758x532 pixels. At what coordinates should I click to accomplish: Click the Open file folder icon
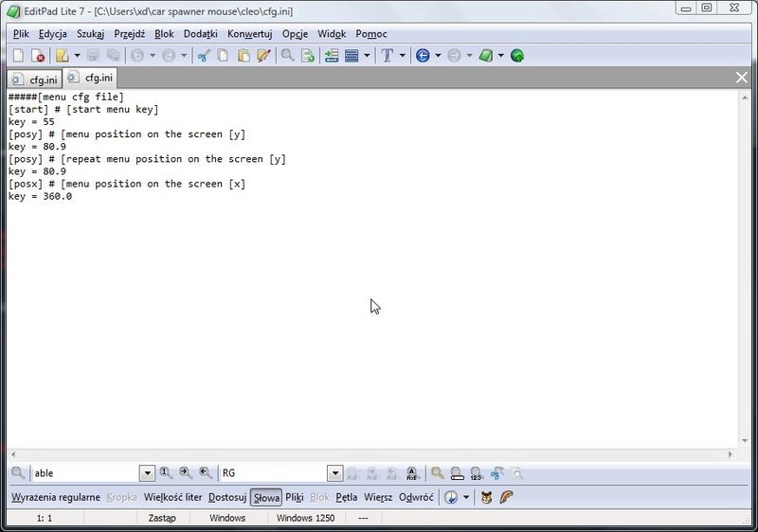point(62,56)
